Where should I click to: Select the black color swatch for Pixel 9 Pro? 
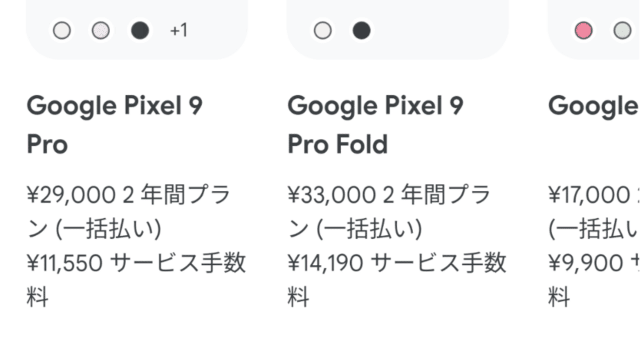pyautogui.click(x=140, y=30)
